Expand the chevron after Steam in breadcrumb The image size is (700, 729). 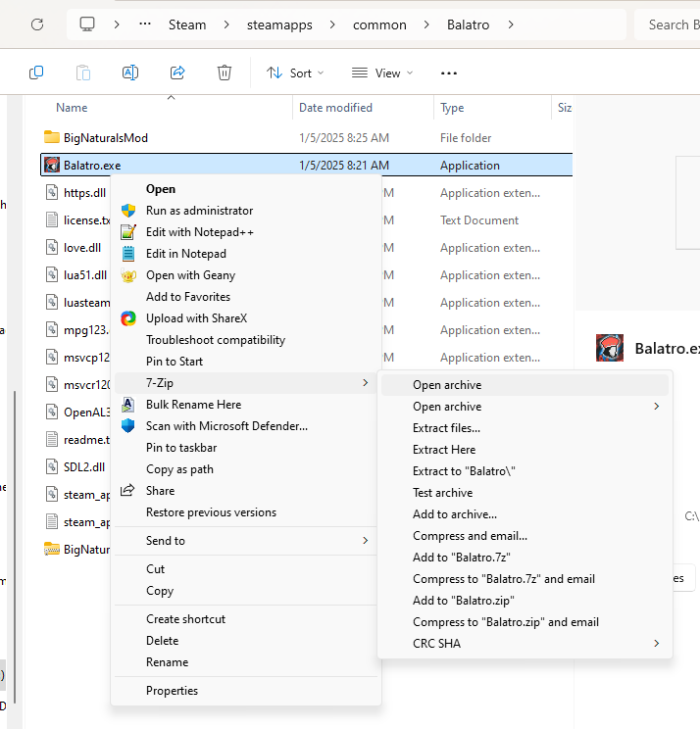pos(226,24)
